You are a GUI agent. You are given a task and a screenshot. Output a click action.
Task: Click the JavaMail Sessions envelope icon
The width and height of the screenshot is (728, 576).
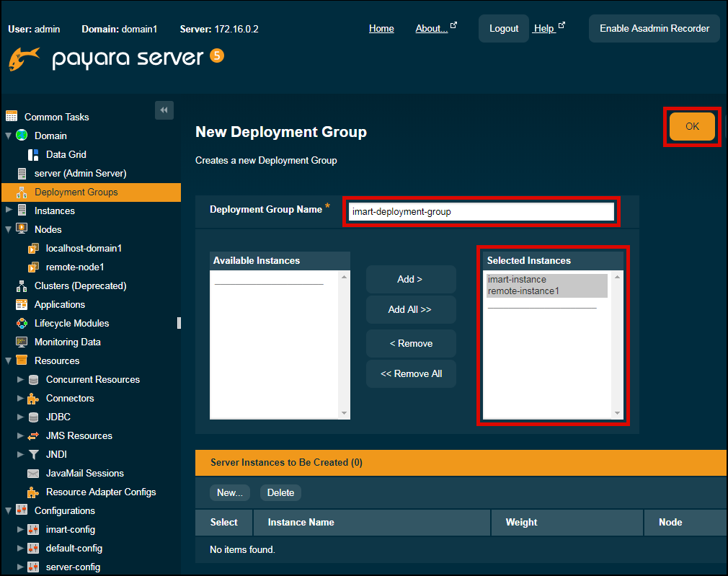(33, 473)
